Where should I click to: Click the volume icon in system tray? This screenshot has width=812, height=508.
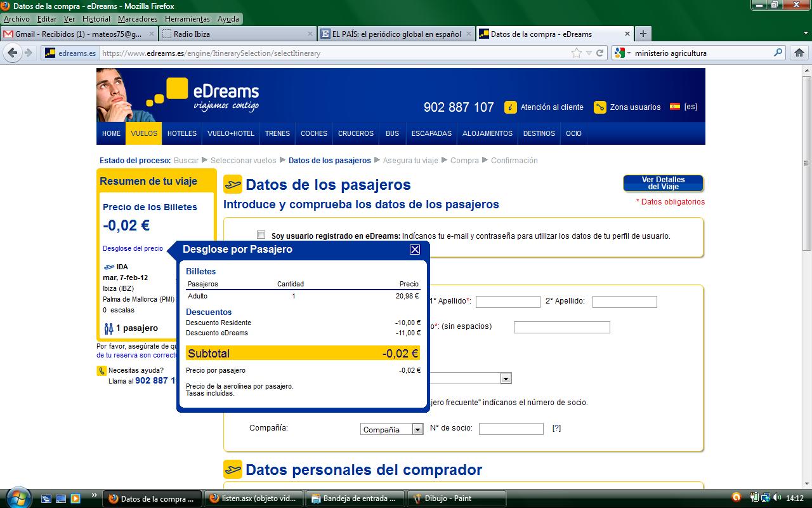pos(778,498)
